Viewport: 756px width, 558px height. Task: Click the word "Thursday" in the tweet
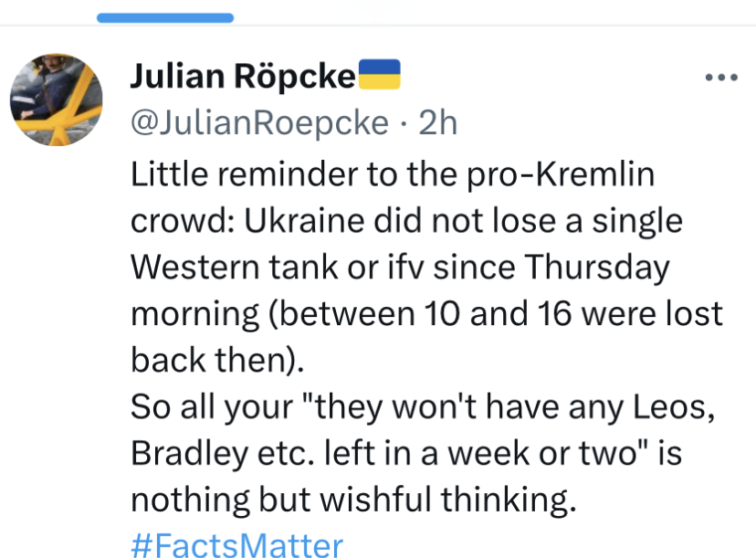point(597,268)
